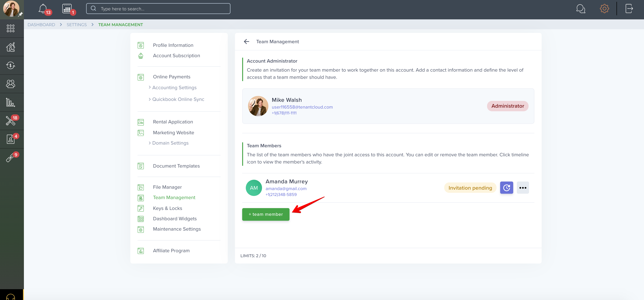Click the Keys & Locks key icon
This screenshot has width=644, height=300.
[x=141, y=208]
